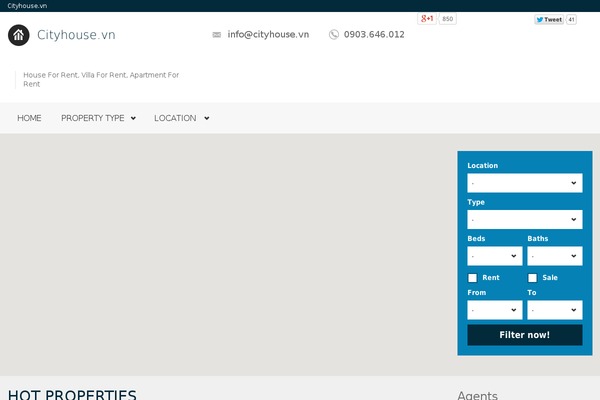Screen dimensions: 600x400
Task: Click the HOT PROPERTIES heading
Action: tap(72, 395)
